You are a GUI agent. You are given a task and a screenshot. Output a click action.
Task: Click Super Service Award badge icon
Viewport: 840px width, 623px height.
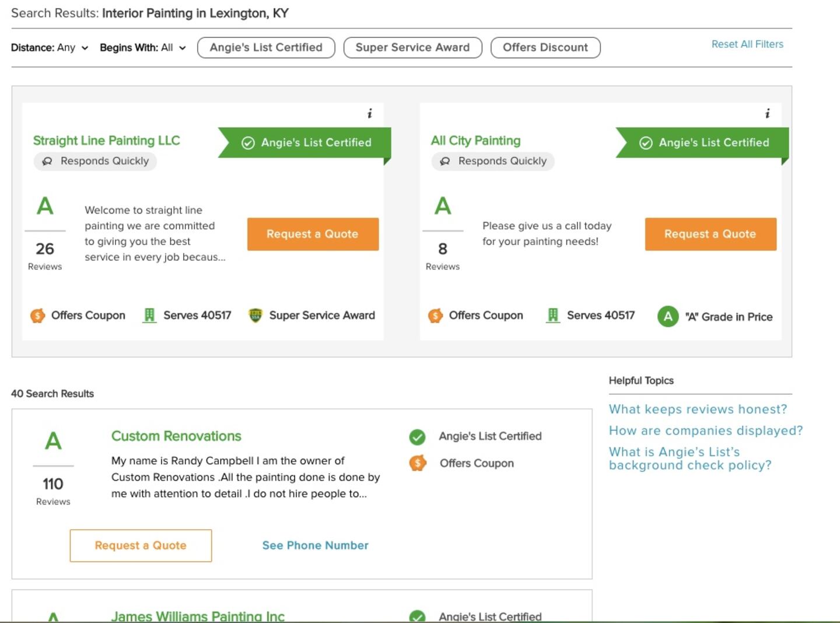(256, 316)
